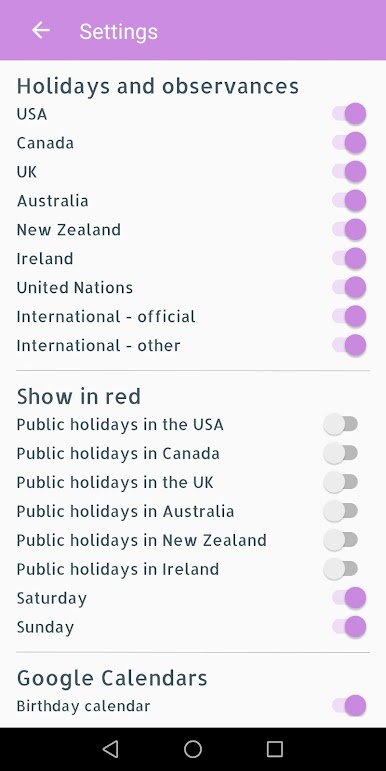Screen dimensions: 386x771
Task: Disable Australia holidays switch
Action: click(x=349, y=201)
